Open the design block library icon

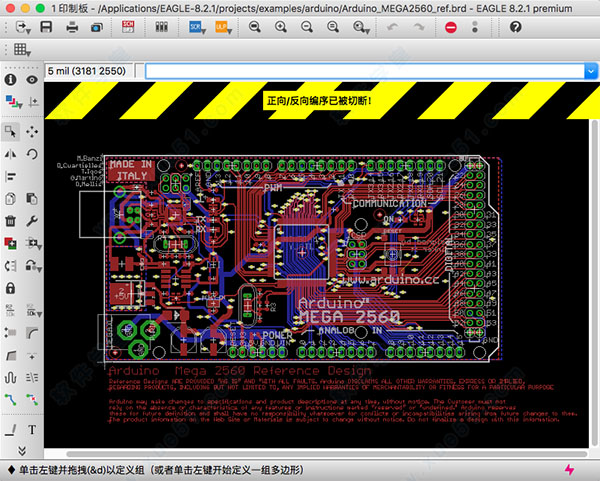point(161,27)
